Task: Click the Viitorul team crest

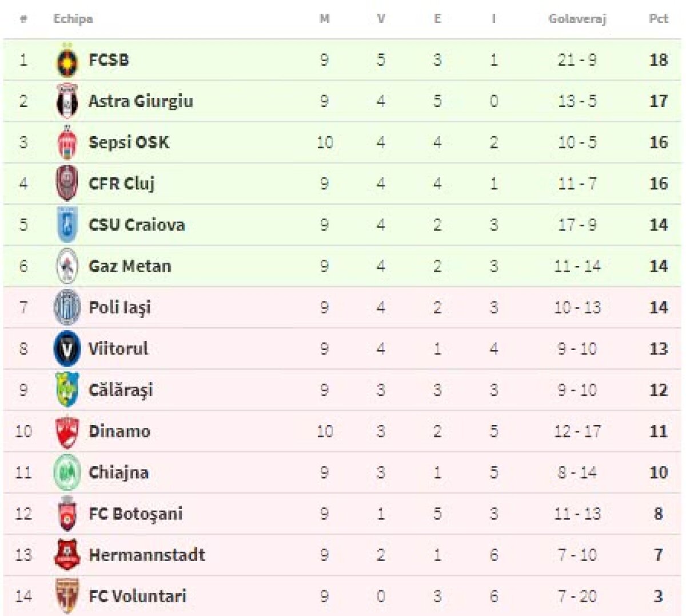Action: coord(67,349)
